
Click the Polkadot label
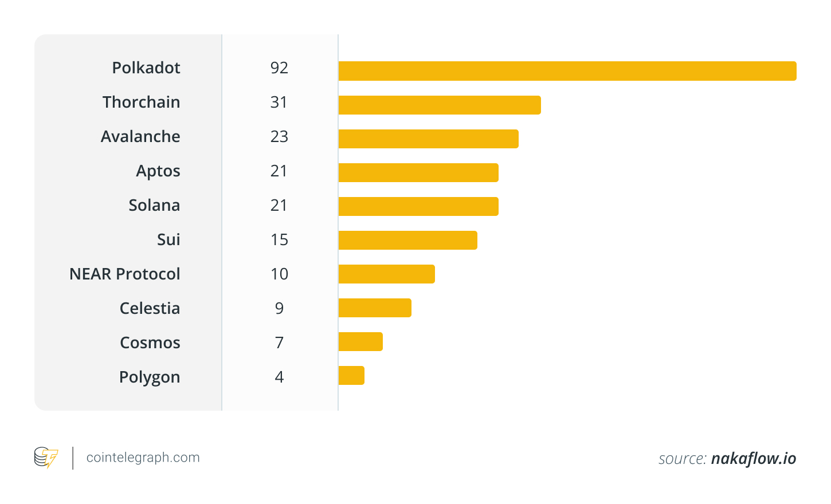(x=146, y=68)
